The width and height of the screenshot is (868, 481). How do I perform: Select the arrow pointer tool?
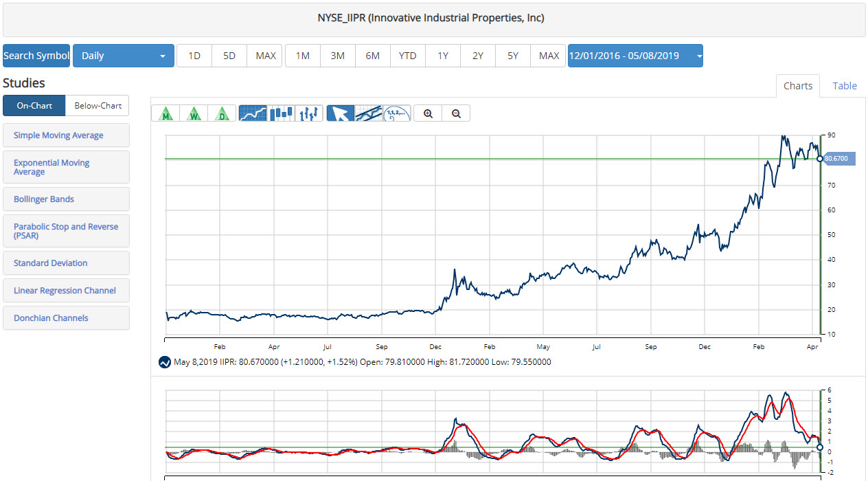point(340,113)
